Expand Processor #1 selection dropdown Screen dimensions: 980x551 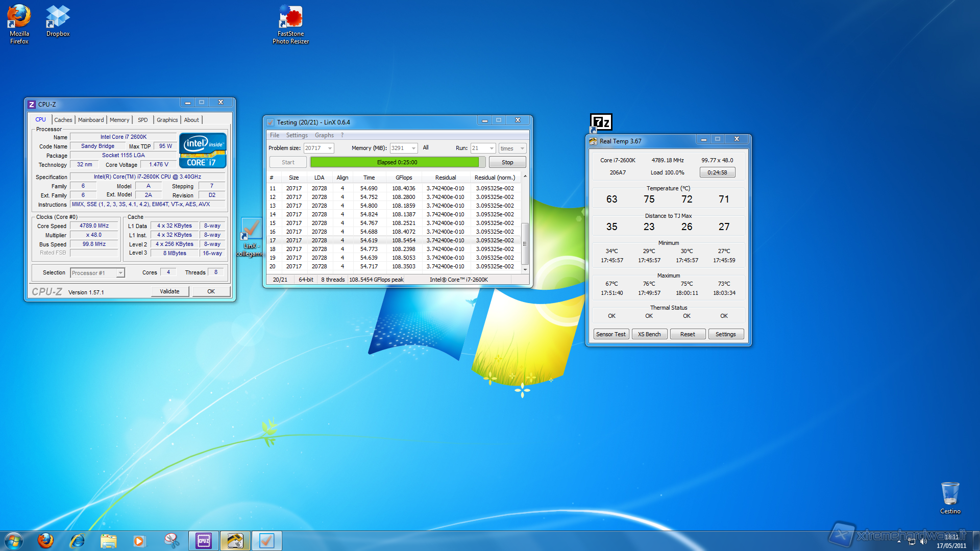coord(120,273)
